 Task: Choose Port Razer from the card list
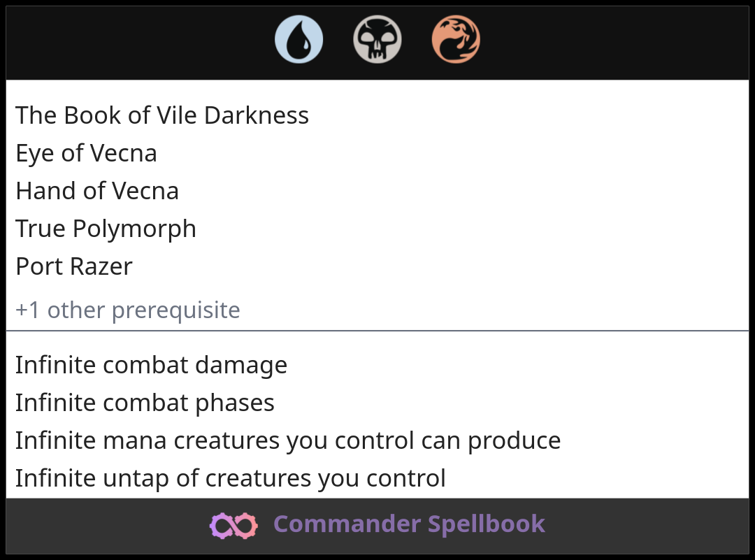74,266
